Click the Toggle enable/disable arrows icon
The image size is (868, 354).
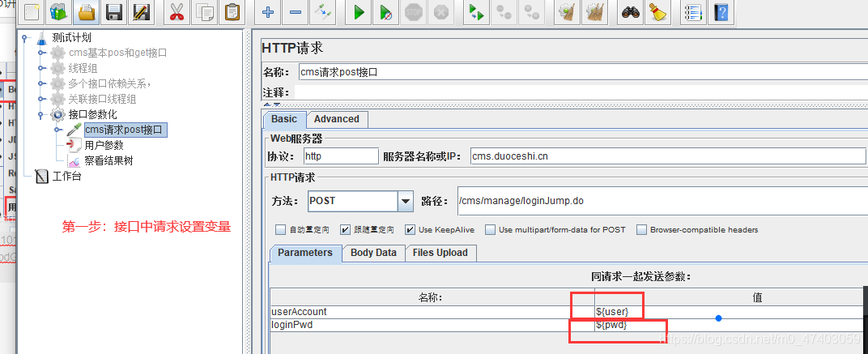[322, 11]
